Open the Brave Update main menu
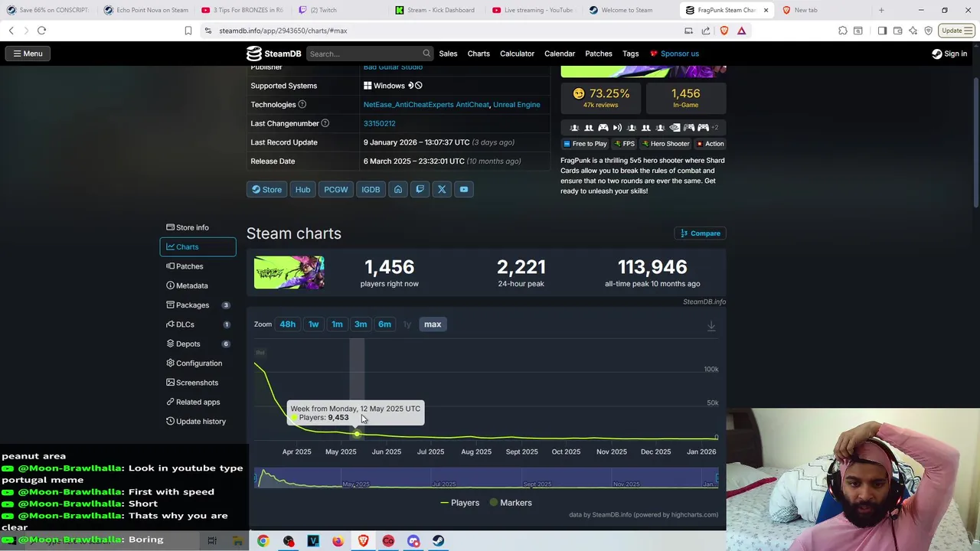980x551 pixels. (x=956, y=31)
